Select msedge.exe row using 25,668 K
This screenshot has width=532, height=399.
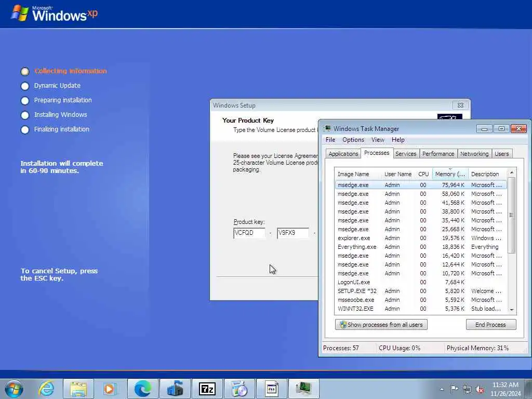421,229
